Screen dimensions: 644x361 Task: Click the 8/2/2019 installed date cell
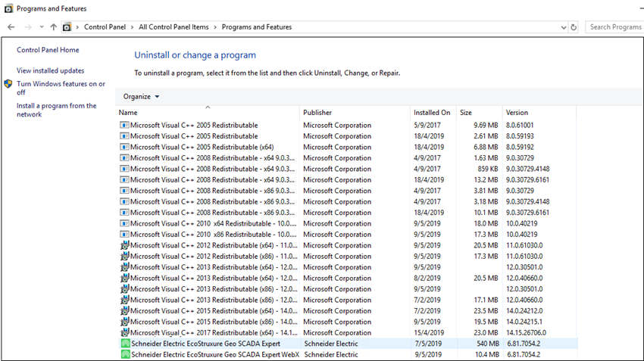[x=427, y=279]
